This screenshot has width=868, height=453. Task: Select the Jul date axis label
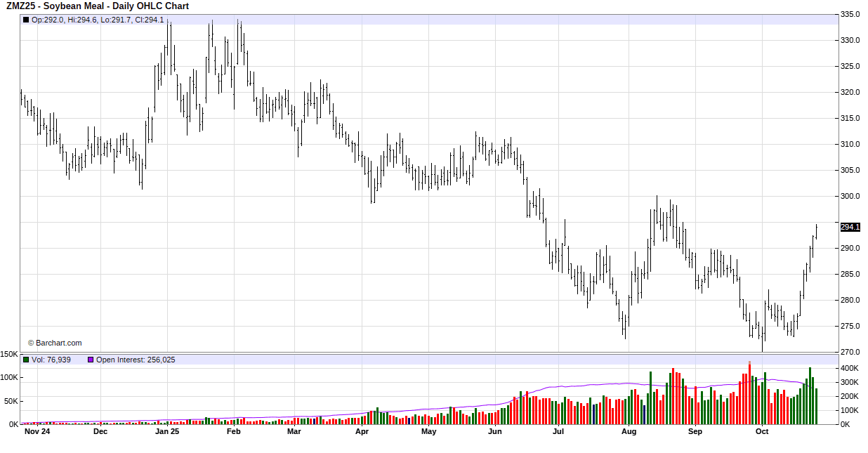tap(558, 432)
